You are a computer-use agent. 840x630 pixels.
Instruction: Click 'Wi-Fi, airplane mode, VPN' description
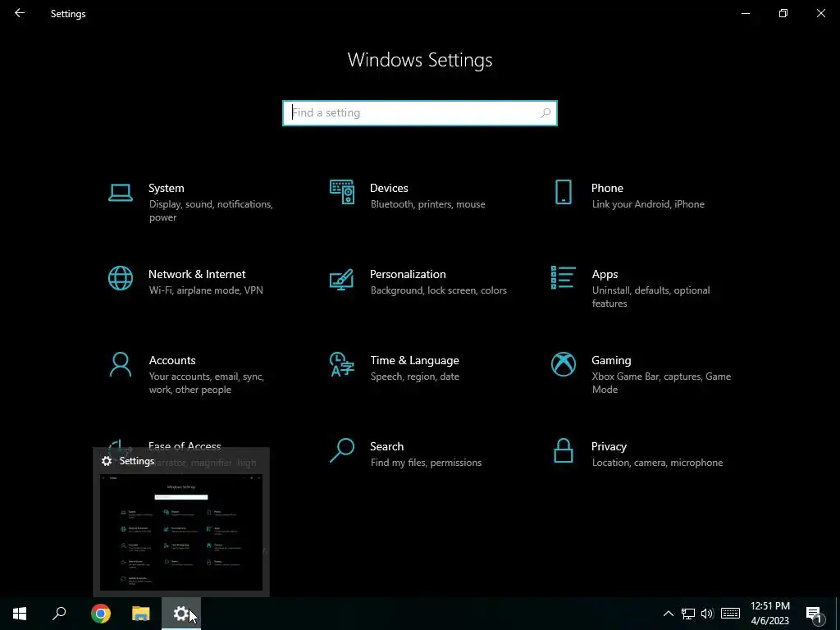pyautogui.click(x=206, y=290)
